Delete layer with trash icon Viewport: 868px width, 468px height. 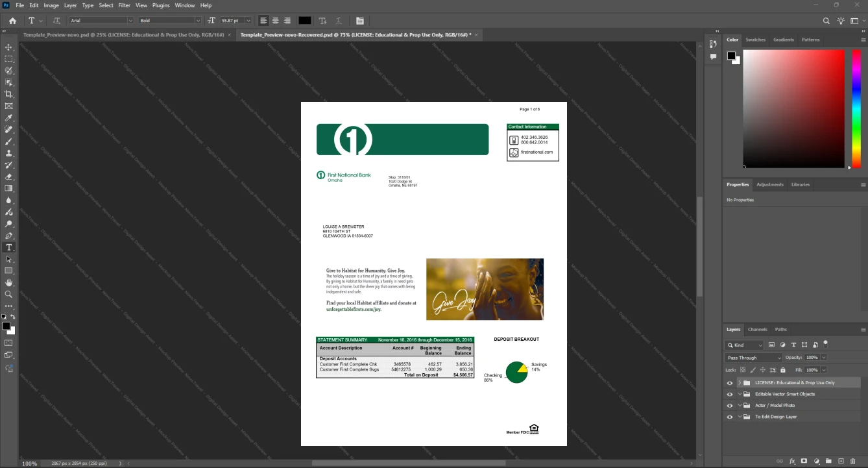pos(852,461)
